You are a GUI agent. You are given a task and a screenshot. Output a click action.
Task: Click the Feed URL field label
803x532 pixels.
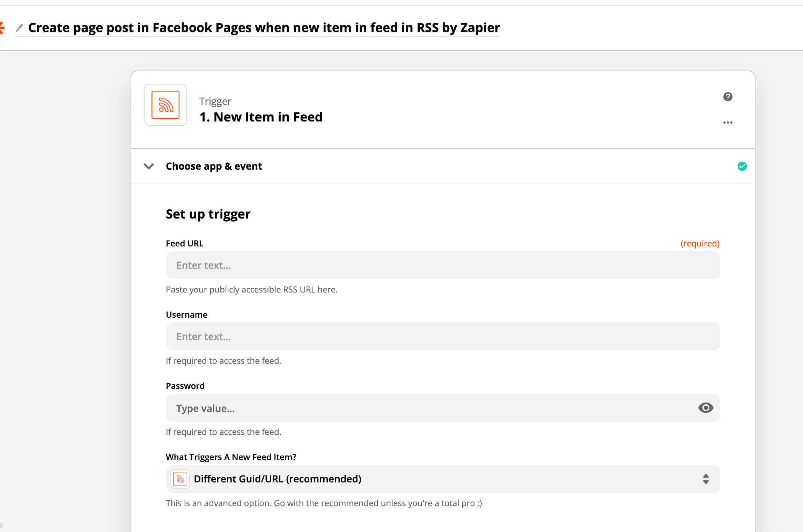[x=184, y=243]
